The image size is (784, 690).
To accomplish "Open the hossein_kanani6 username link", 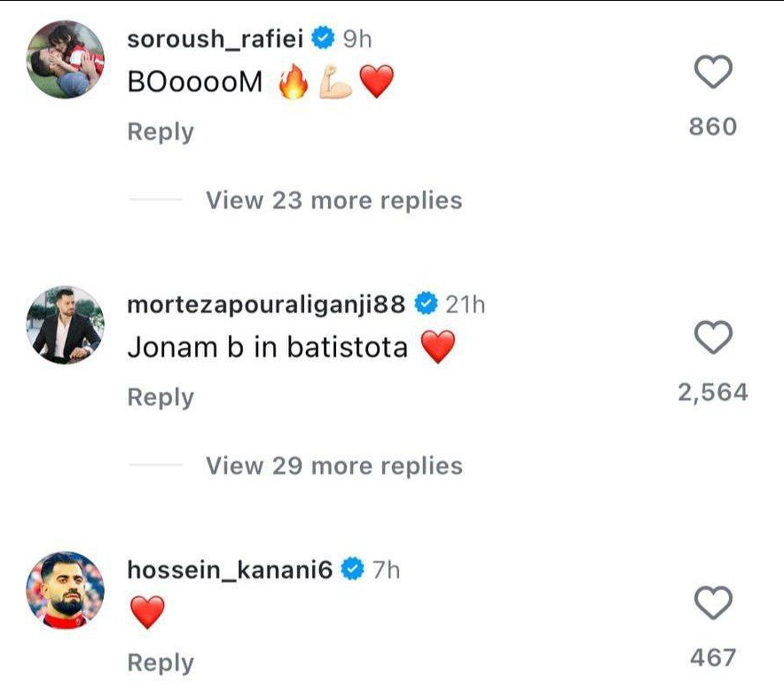I will [230, 570].
